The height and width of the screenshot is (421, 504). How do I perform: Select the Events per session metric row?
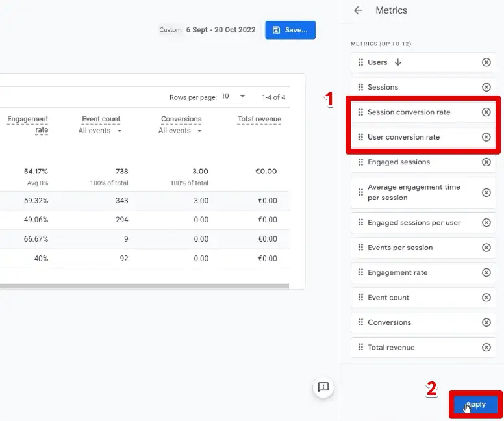click(423, 248)
